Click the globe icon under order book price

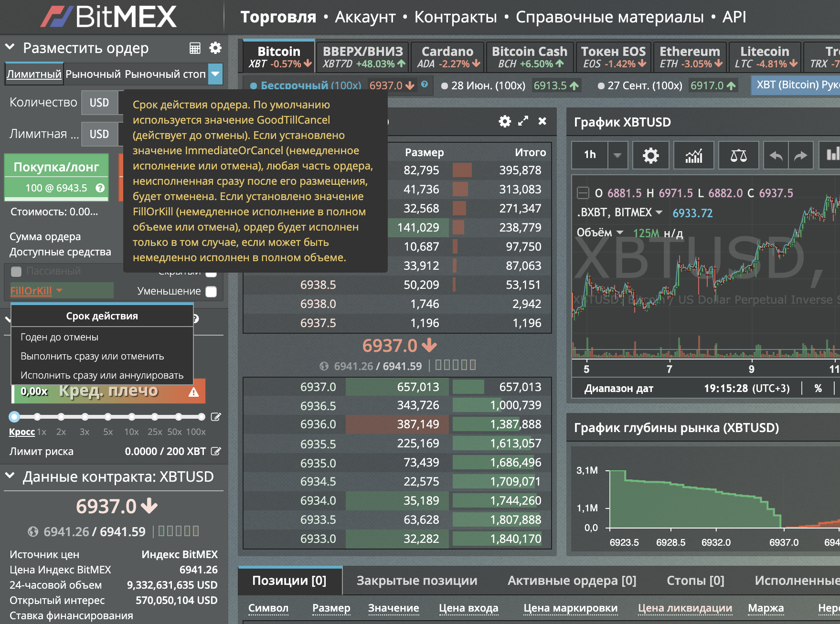(324, 366)
